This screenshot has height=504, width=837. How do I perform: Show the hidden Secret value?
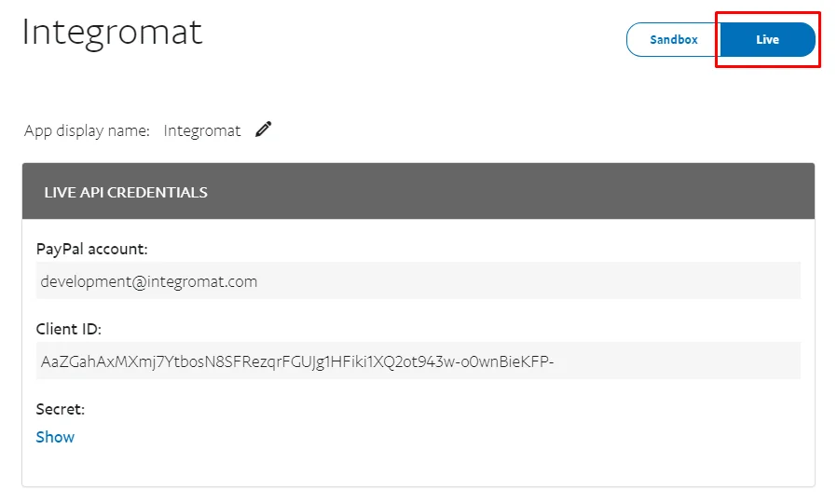tap(55, 437)
